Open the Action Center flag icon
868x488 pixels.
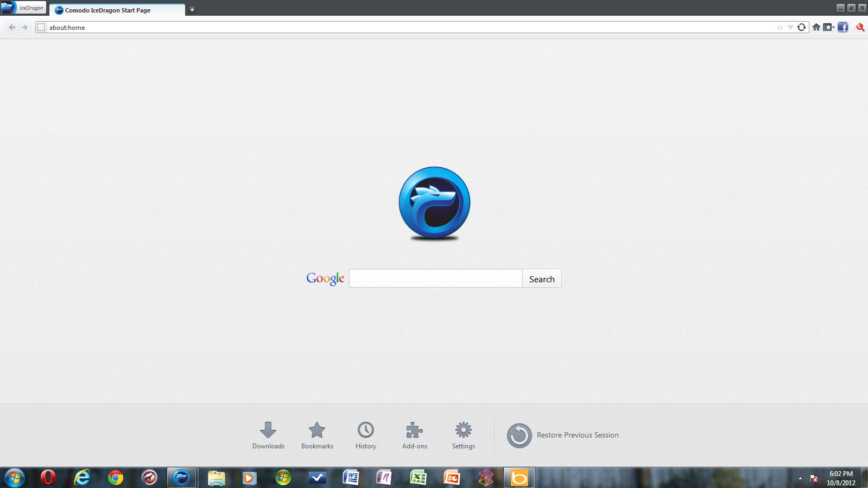pos(814,478)
